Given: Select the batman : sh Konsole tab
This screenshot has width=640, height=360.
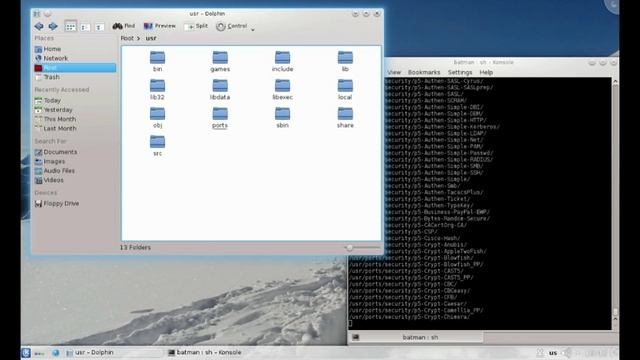Looking at the screenshot, I should click(x=416, y=338).
